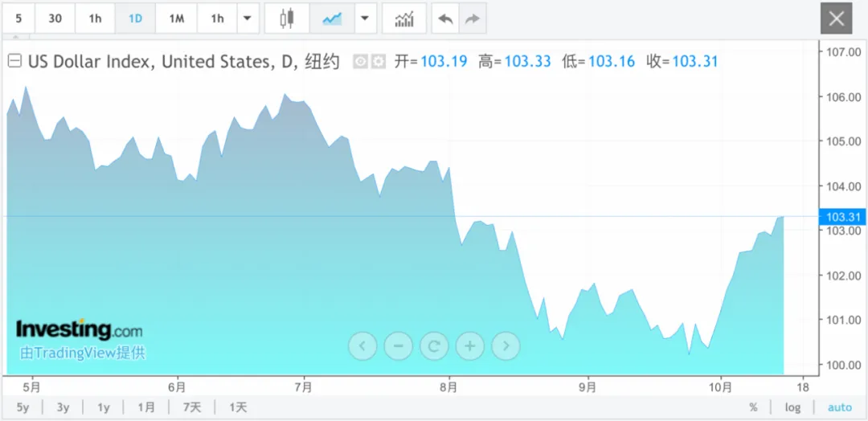868x421 pixels.
Task: Redo the chart action
Action: tap(472, 18)
